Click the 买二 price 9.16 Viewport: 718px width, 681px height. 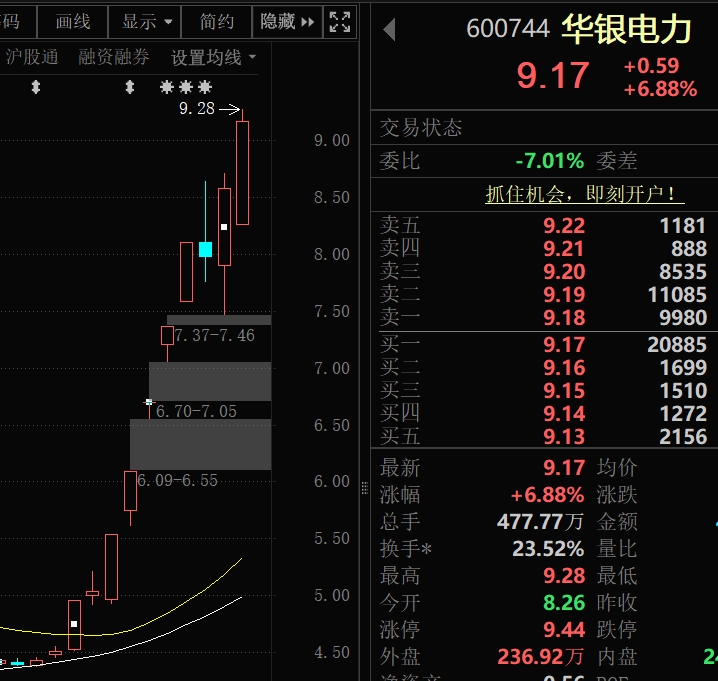[564, 367]
